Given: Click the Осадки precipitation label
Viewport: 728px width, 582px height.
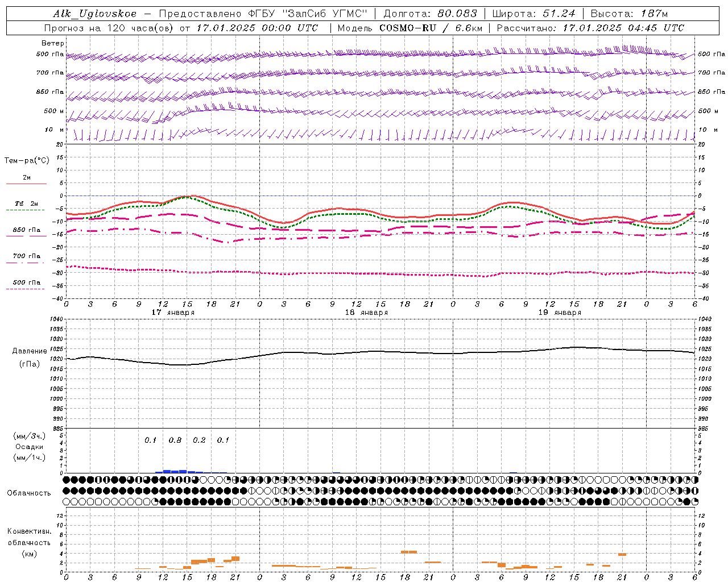Looking at the screenshot, I should [29, 447].
